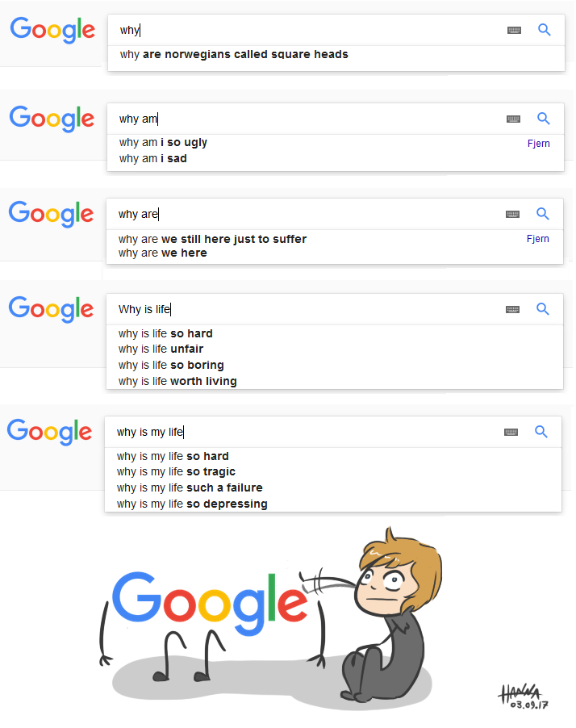Viewport: 576px width, 728px height.
Task: Click the search magnifier in the 'Why is life' box
Action: (x=543, y=309)
